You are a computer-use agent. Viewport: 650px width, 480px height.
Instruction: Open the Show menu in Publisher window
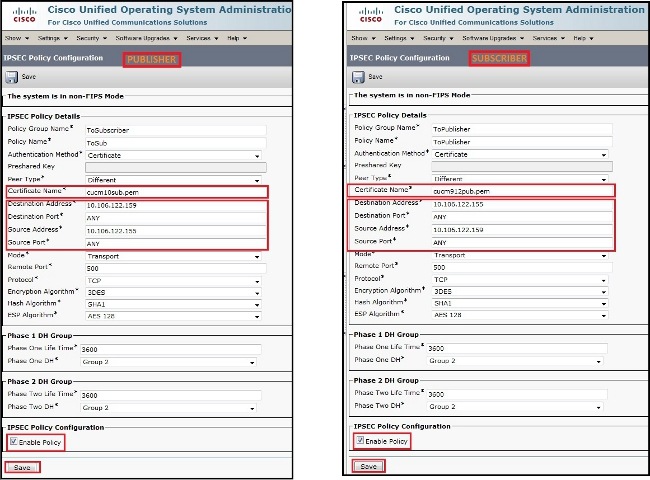point(17,38)
